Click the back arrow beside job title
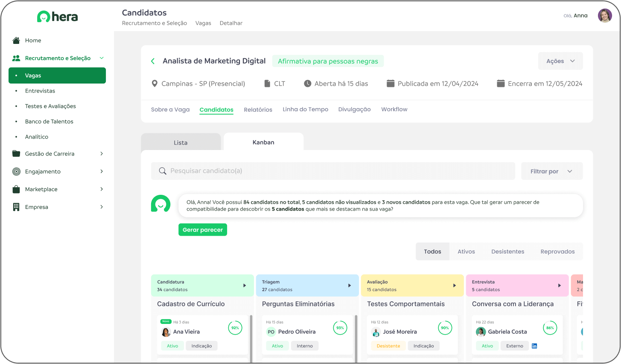This screenshot has height=364, width=621. (153, 61)
